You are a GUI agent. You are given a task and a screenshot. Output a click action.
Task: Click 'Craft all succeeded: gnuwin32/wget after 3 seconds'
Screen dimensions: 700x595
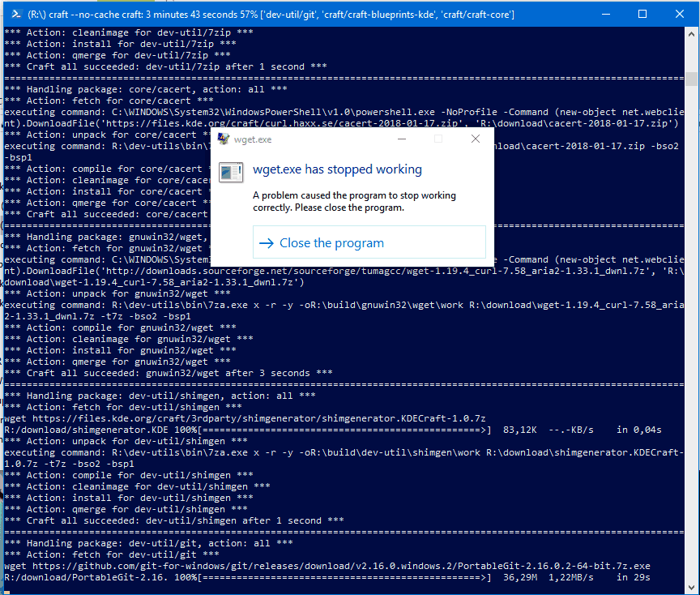(169, 373)
